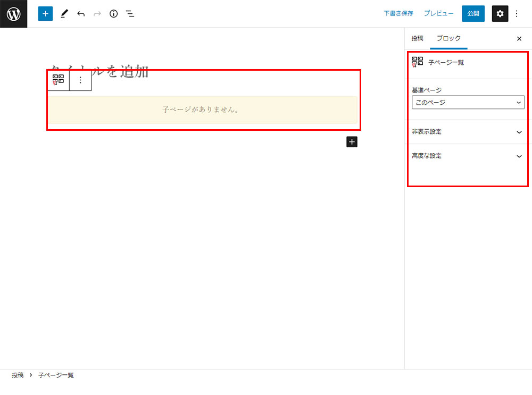Viewport: 532px width, 395px height.
Task: Click the 公開 publish button
Action: coord(473,14)
